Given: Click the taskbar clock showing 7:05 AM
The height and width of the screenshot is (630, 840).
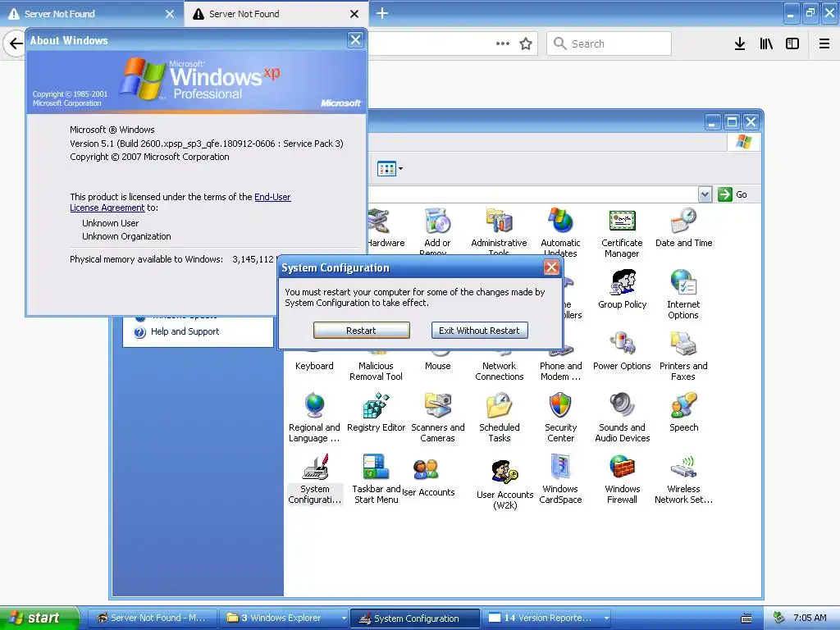Looking at the screenshot, I should (810, 619).
